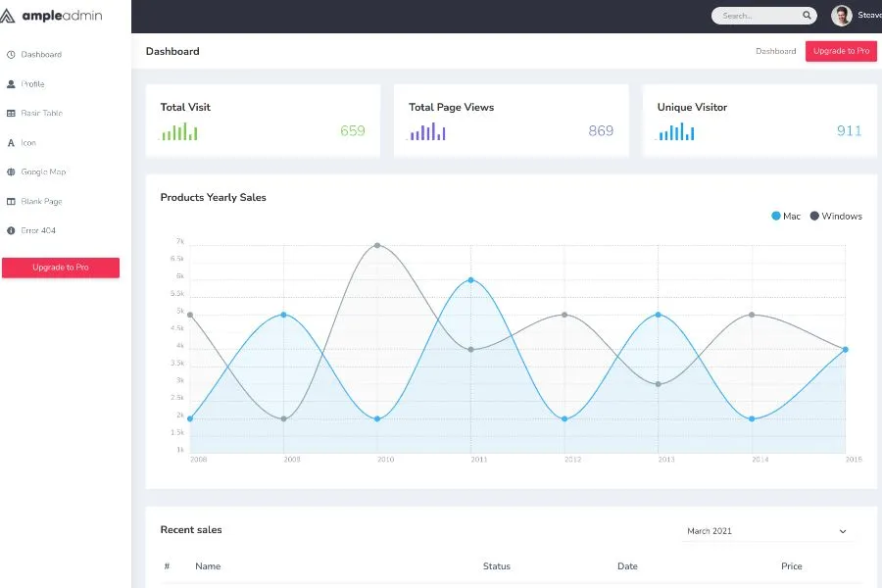882x588 pixels.
Task: Click the search magnifier icon
Action: point(807,16)
